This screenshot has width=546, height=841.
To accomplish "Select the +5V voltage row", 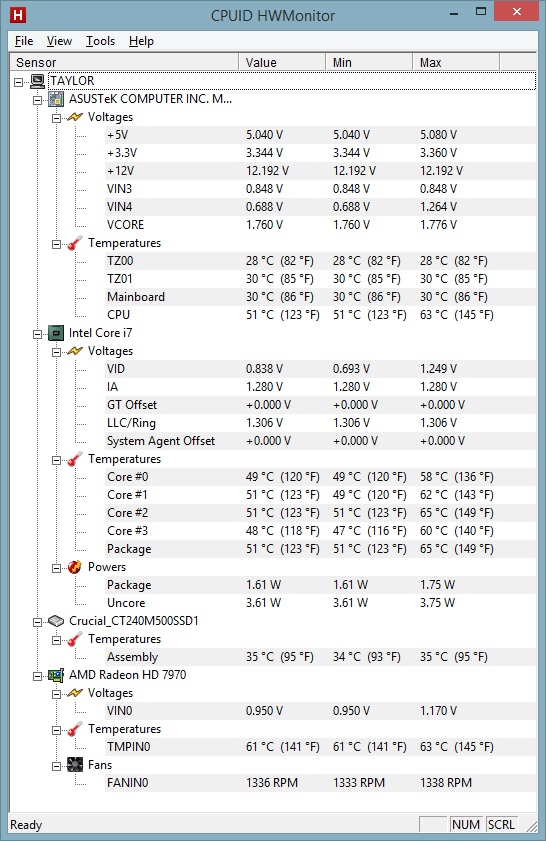I will pyautogui.click(x=321, y=135).
